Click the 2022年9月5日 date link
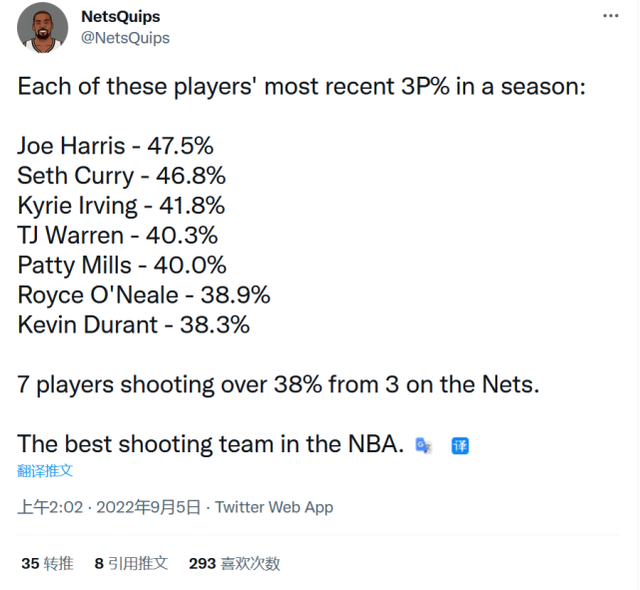This screenshot has height=590, width=640. tap(149, 508)
